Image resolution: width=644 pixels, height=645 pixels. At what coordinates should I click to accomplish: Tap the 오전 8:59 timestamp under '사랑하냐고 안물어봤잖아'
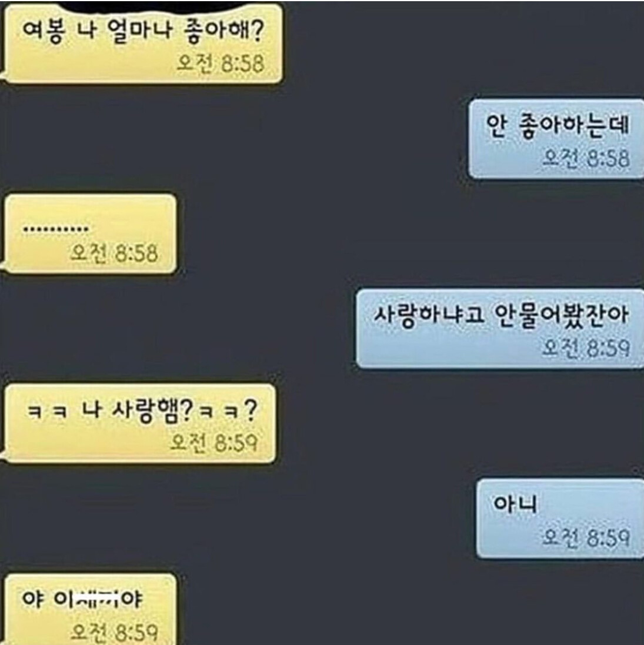(586, 348)
